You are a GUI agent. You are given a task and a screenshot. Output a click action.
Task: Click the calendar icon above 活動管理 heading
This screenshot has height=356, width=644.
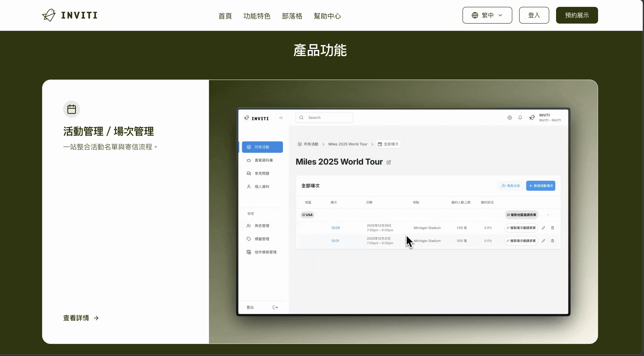coord(71,109)
